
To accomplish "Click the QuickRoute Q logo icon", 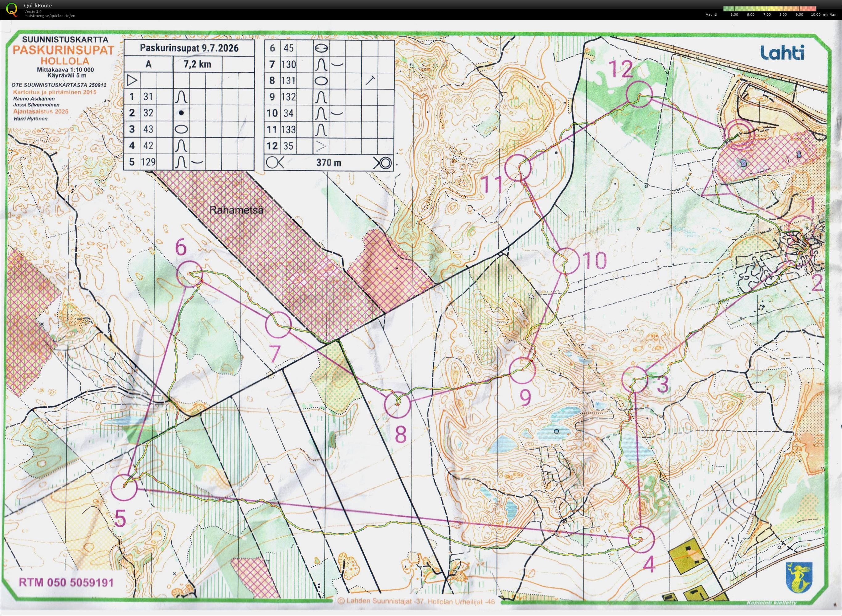I will click(x=11, y=10).
